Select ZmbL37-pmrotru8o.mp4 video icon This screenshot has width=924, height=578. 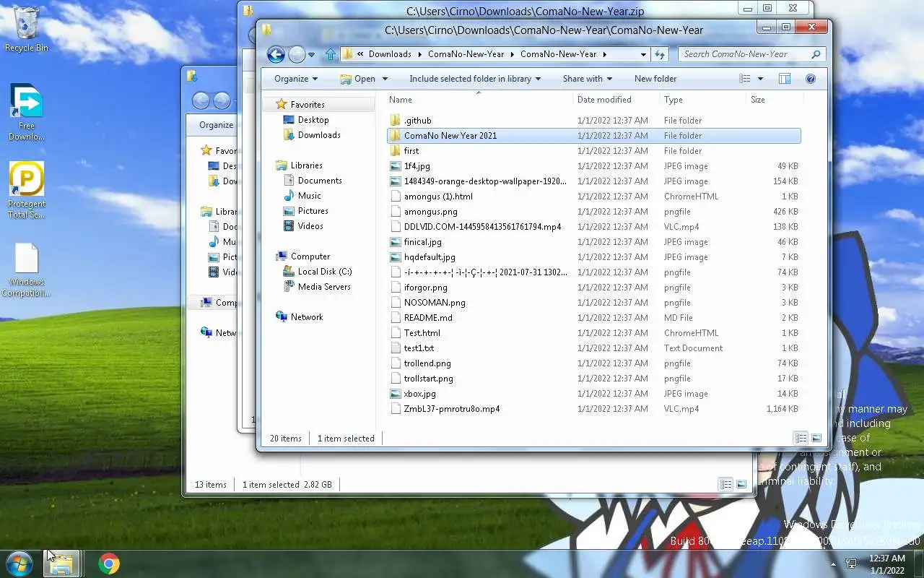[x=395, y=409]
